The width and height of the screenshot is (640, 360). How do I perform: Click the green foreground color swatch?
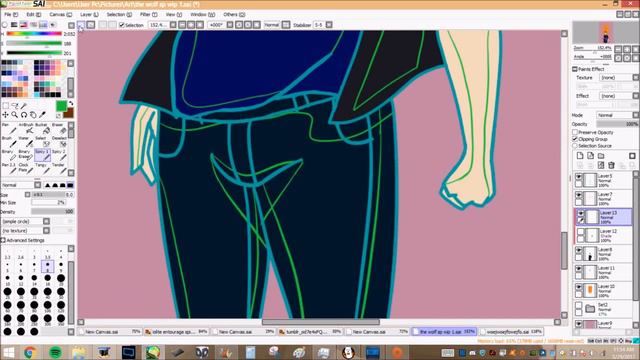[61, 106]
